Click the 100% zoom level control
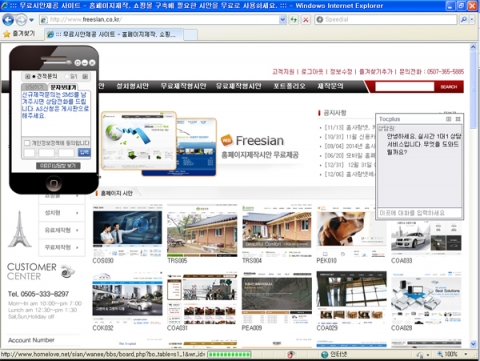Screen dimensions: 480x361 452,354
